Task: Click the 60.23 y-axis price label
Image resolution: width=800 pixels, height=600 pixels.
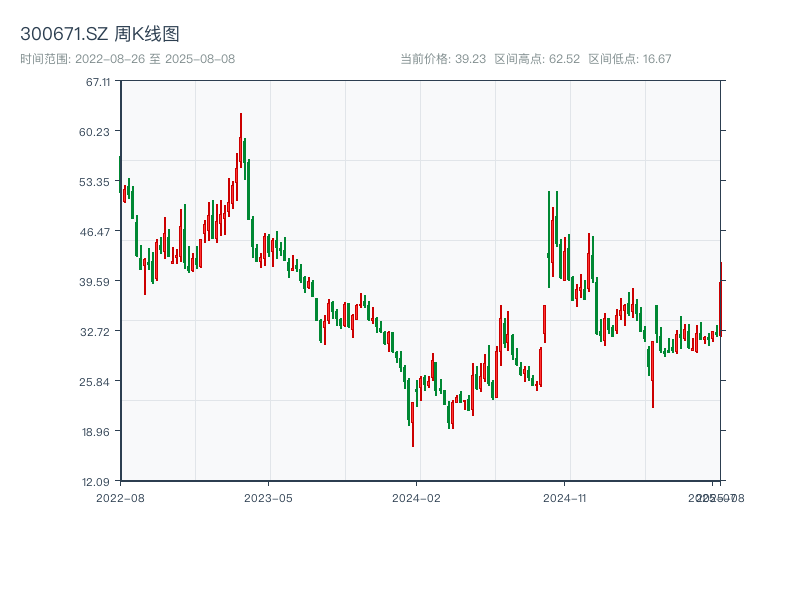Action: tap(97, 132)
